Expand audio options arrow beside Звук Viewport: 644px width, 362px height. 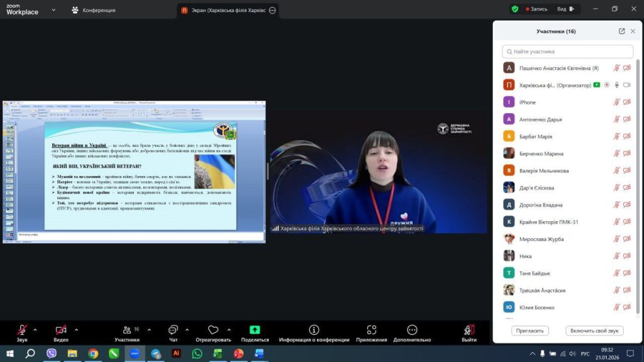click(x=35, y=329)
